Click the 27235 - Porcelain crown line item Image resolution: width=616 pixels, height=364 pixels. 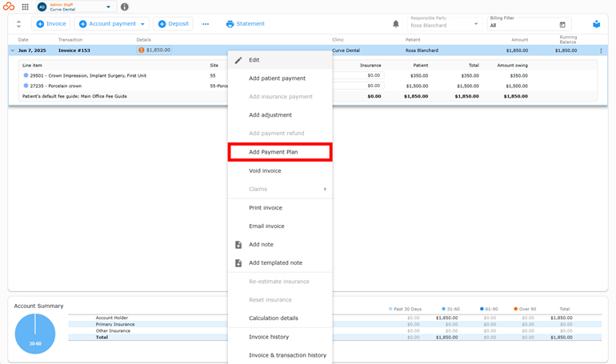[x=56, y=86]
